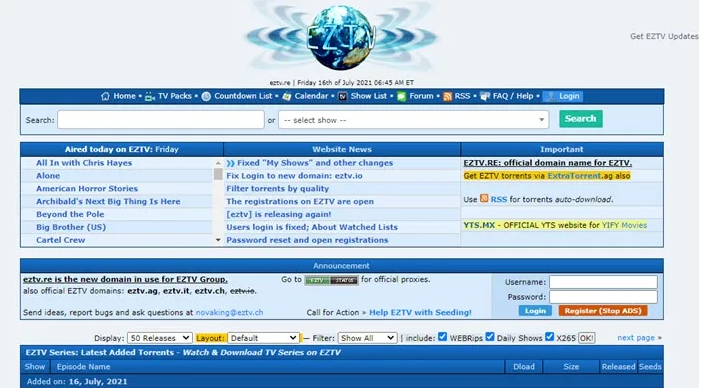
Task: Toggle the X265 checkbox
Action: click(x=549, y=337)
